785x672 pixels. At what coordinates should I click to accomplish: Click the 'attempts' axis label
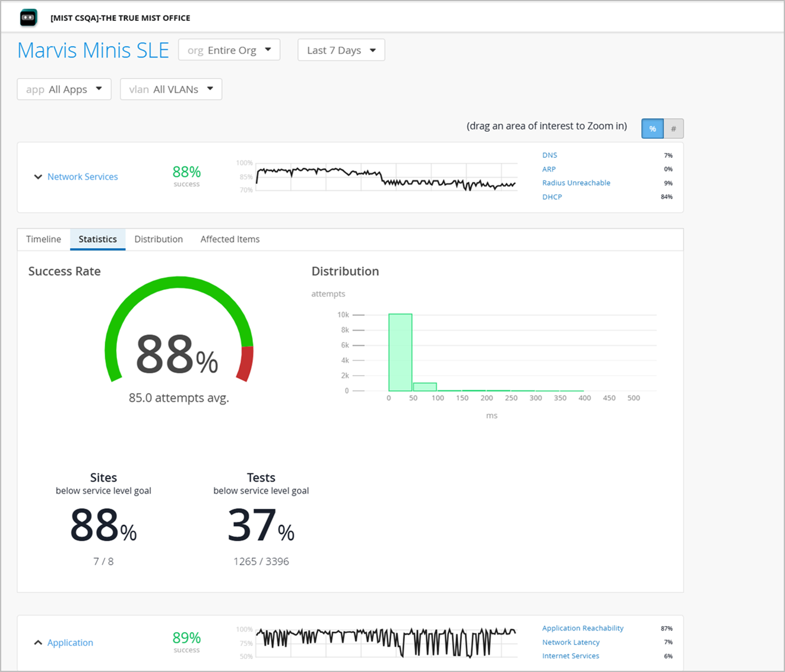328,294
